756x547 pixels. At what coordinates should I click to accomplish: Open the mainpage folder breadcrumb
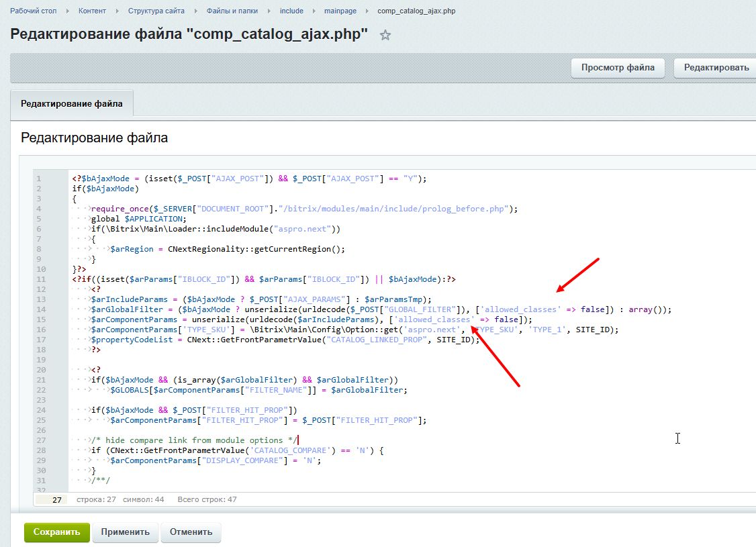[340, 11]
